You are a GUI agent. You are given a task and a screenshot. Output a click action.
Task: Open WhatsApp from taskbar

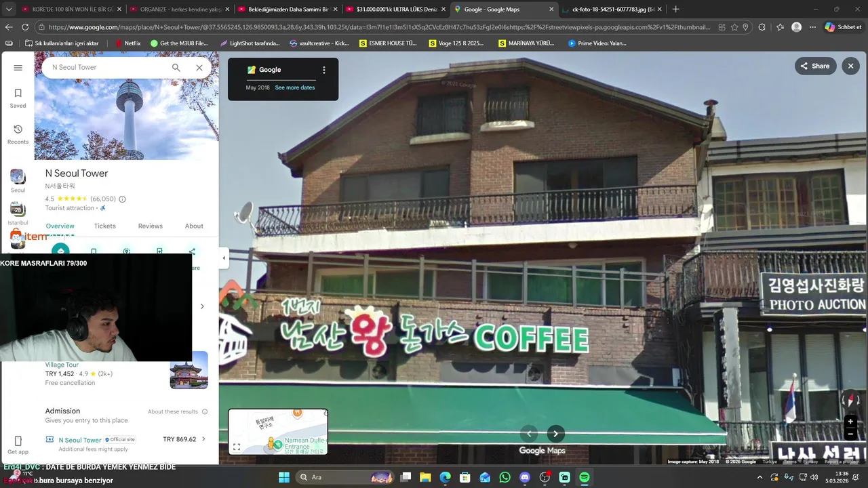click(505, 477)
